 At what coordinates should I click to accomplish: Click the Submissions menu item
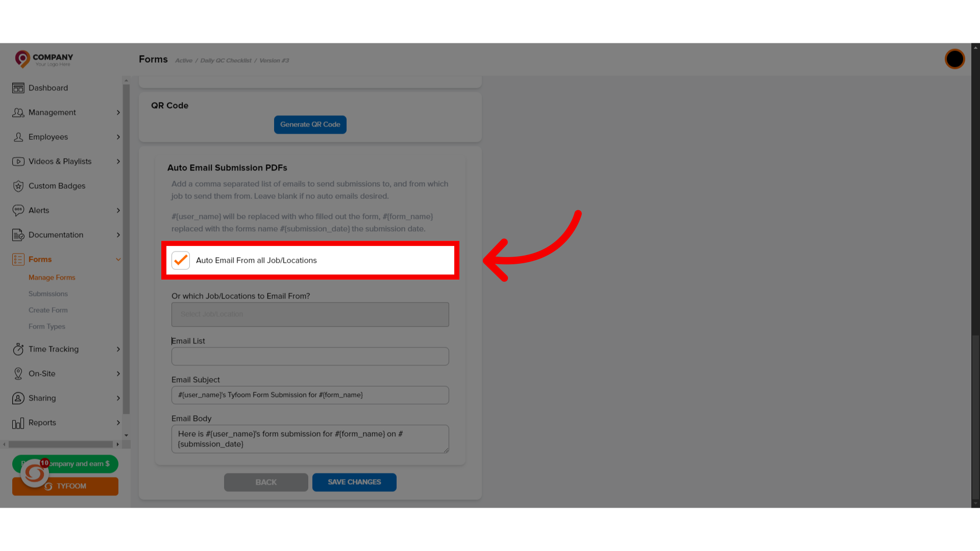pyautogui.click(x=48, y=293)
